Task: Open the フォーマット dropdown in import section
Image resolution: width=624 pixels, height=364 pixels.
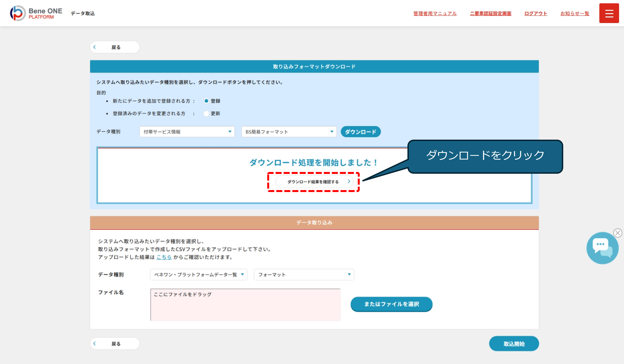Action: [x=304, y=274]
